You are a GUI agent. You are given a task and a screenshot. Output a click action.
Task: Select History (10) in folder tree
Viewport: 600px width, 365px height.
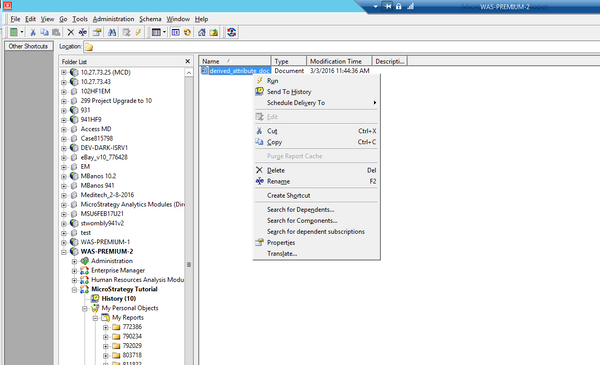[x=119, y=298]
